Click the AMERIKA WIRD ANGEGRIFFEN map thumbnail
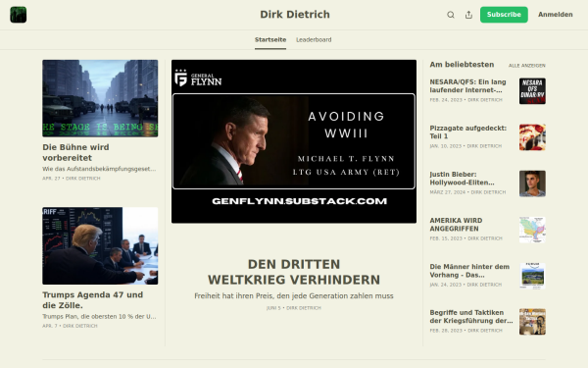The image size is (588, 368). 532,230
